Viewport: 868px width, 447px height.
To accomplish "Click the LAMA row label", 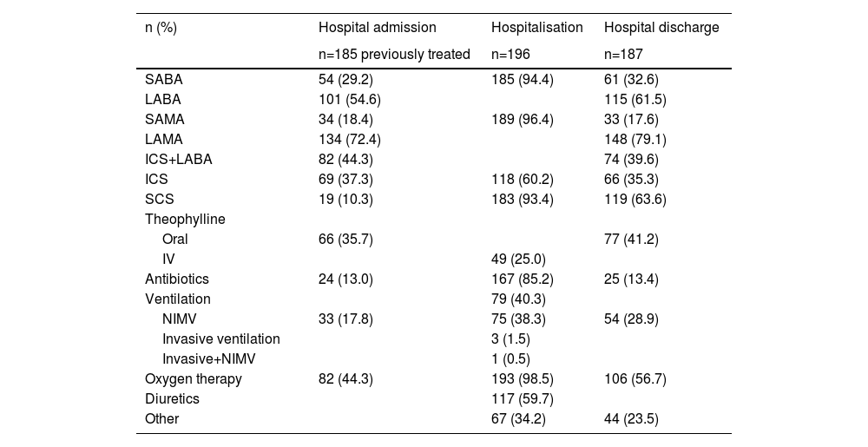I will tap(164, 140).
